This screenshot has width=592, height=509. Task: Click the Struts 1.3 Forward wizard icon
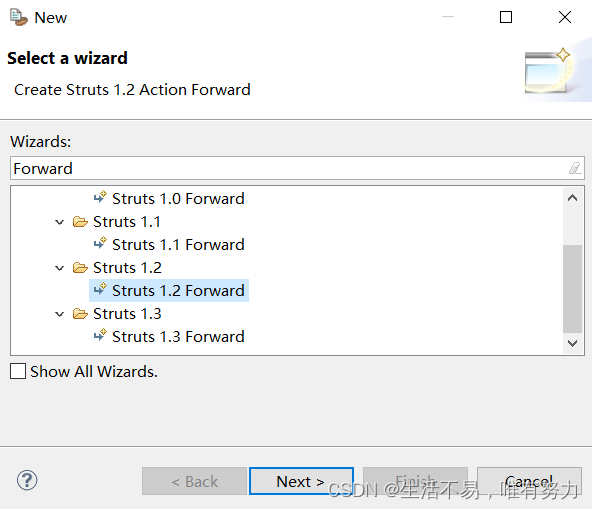pos(100,336)
